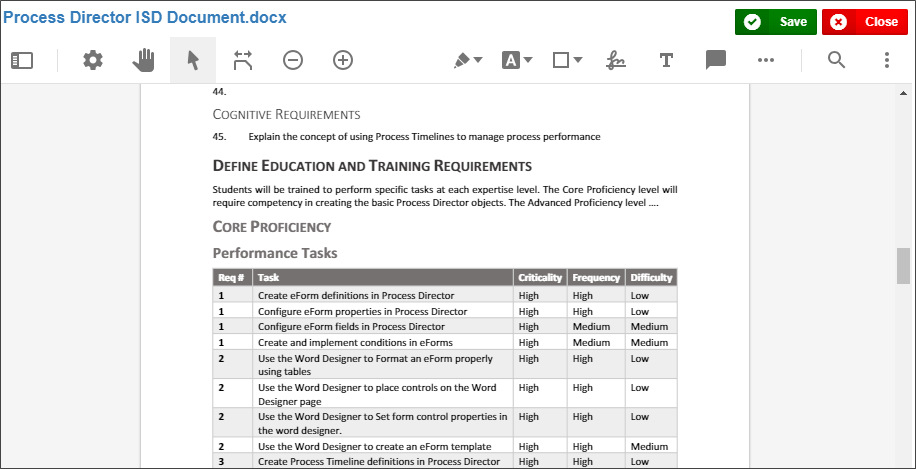
Task: Zoom in with the plus icon
Action: pyautogui.click(x=343, y=61)
